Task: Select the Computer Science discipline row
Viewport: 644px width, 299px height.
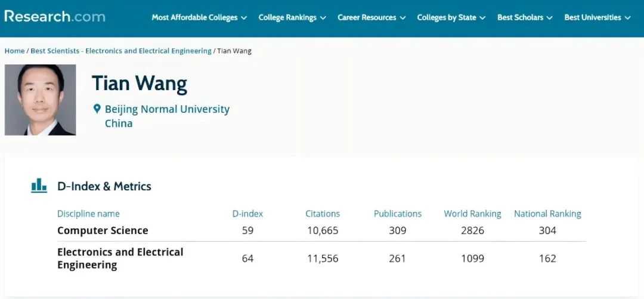Action: coord(103,230)
